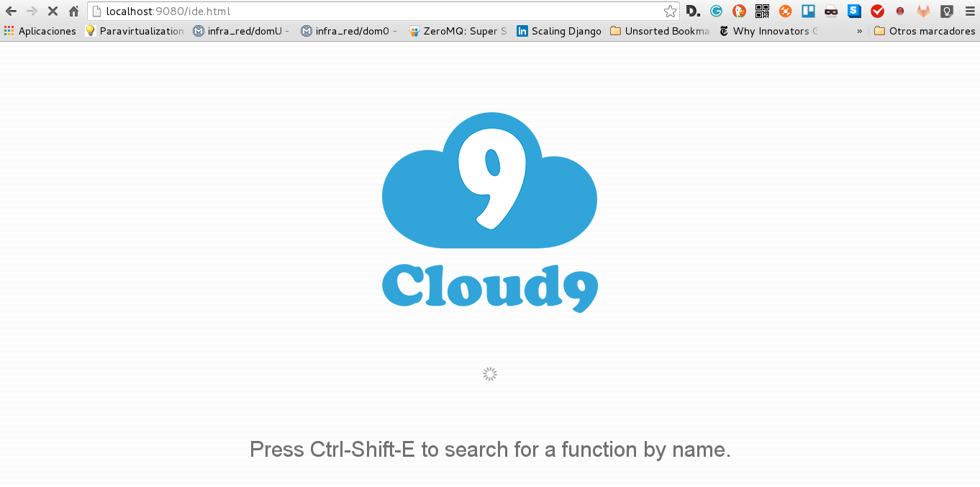Open the Chrome hamburger menu
Image resolution: width=980 pixels, height=487 pixels.
pyautogui.click(x=969, y=11)
